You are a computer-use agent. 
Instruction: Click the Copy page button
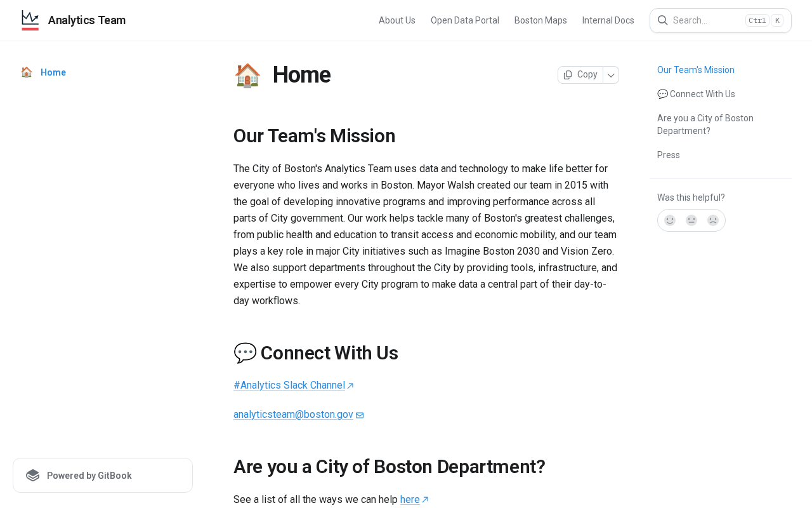click(580, 75)
